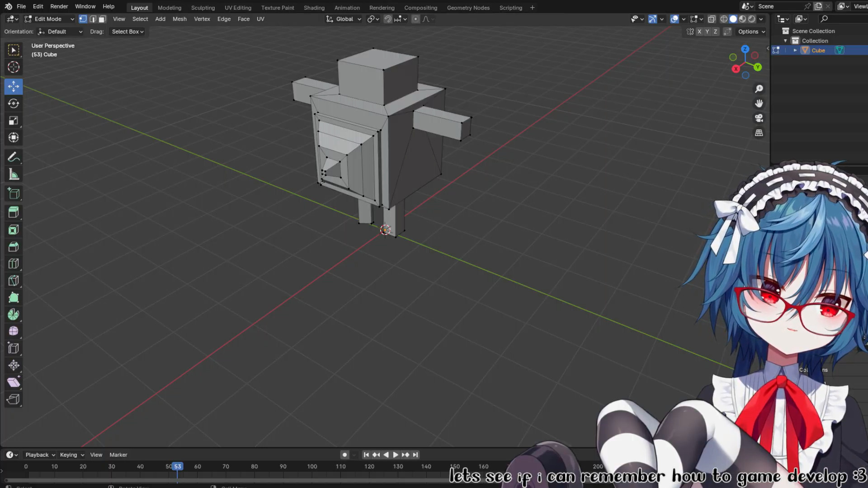The image size is (868, 488).
Task: Add a new workspace with plus
Action: point(532,8)
